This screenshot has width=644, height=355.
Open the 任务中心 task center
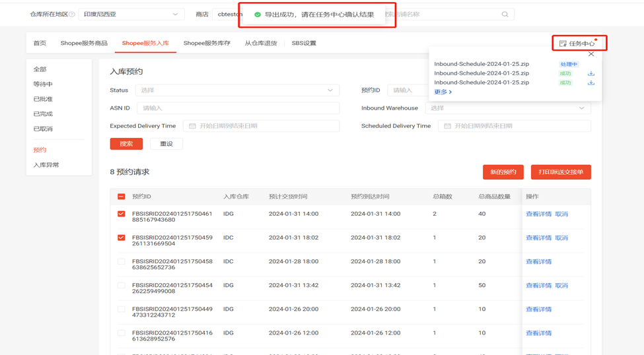click(x=579, y=44)
